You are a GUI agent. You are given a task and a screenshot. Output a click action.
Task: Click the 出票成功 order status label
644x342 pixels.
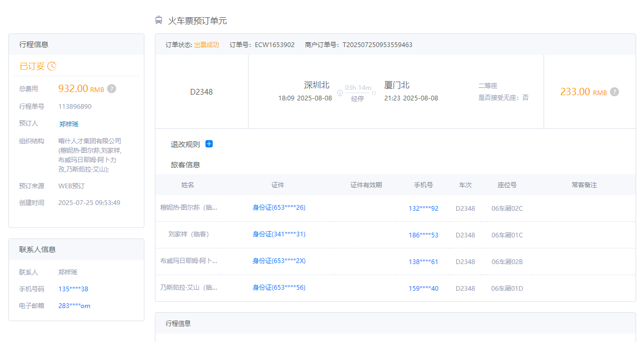click(x=206, y=45)
